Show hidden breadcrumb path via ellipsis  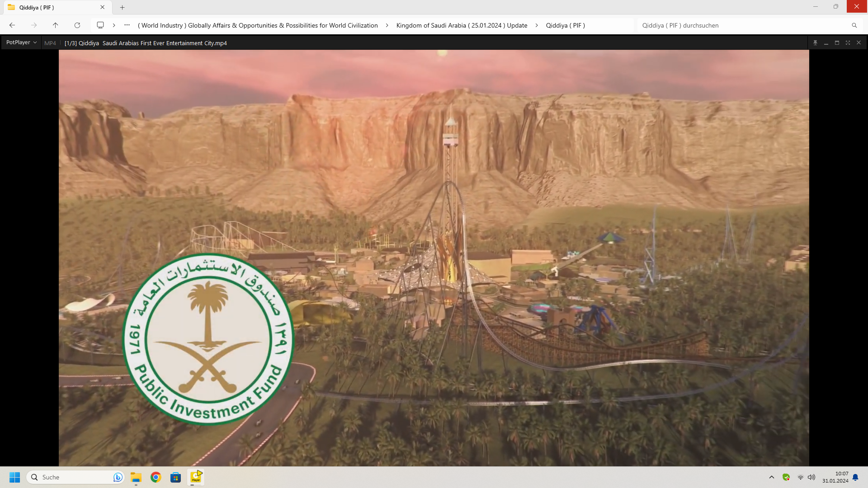pyautogui.click(x=127, y=25)
